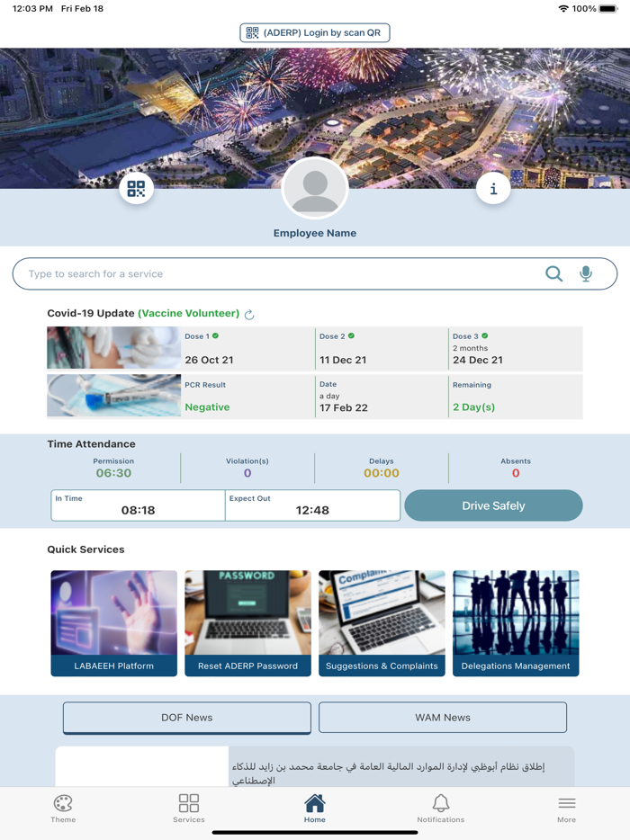Open Notifications bell in bottom bar
Screen dimensions: 630x840
click(x=441, y=809)
